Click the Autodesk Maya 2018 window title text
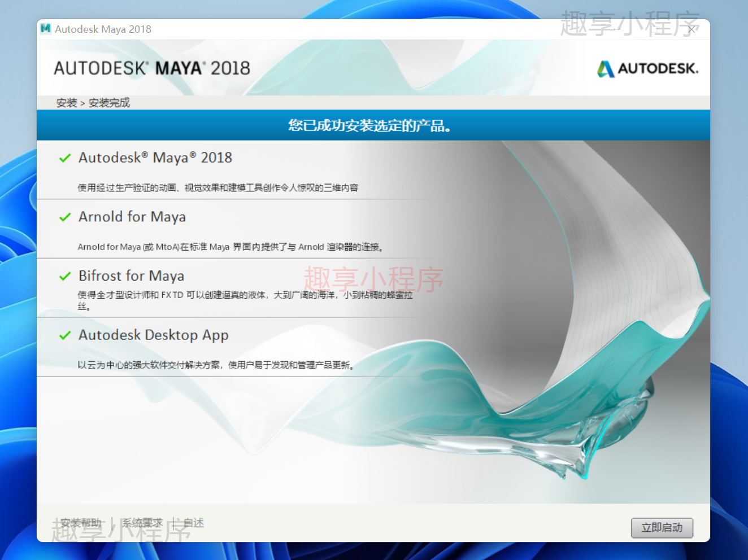The height and width of the screenshot is (560, 748). coord(103,29)
